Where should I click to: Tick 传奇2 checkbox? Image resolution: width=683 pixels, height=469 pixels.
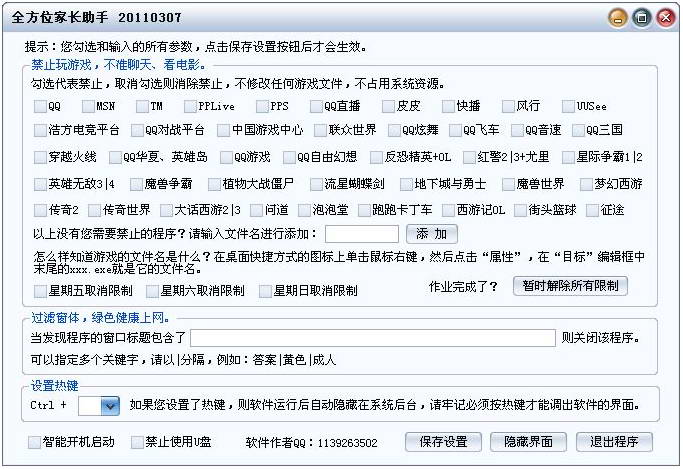click(x=40, y=210)
